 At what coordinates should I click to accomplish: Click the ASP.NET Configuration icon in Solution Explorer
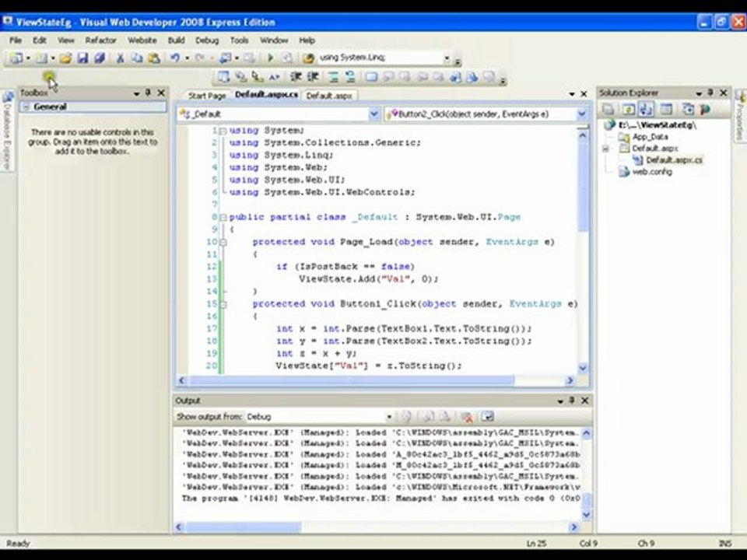705,110
